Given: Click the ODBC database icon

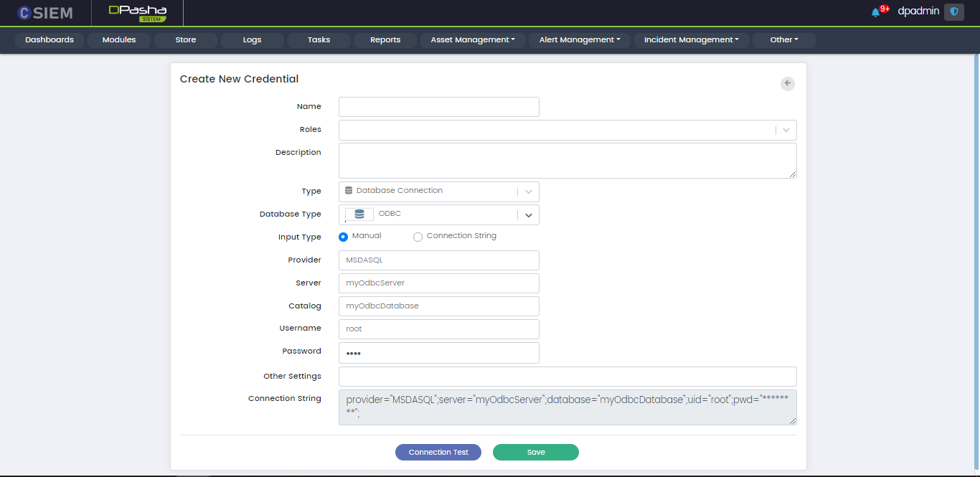Looking at the screenshot, I should [359, 214].
